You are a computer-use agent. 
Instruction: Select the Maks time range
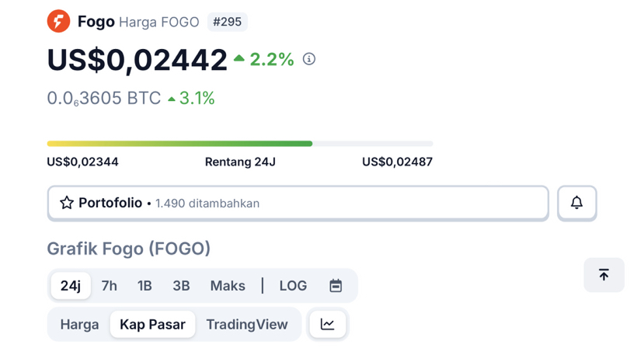(x=228, y=286)
